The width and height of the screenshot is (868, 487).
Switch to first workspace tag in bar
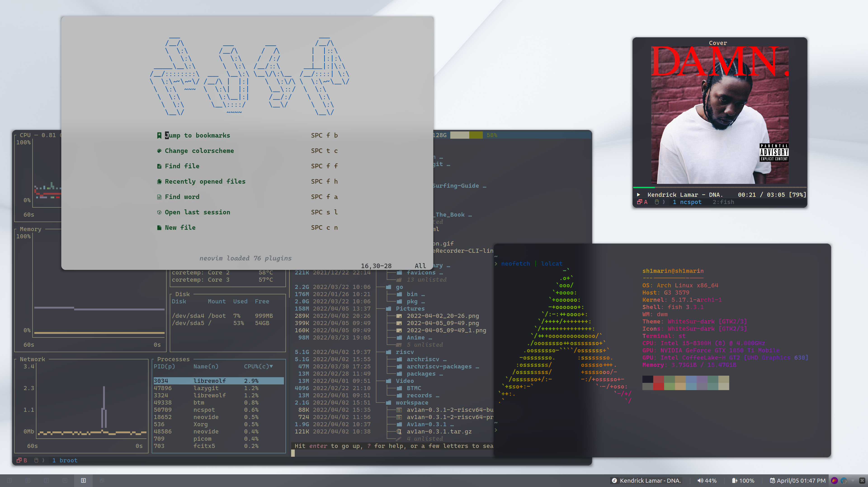click(9, 481)
